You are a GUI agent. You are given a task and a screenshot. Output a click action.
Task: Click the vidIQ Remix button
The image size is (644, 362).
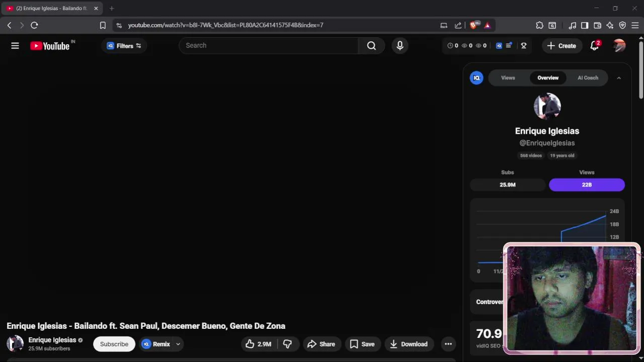click(156, 344)
